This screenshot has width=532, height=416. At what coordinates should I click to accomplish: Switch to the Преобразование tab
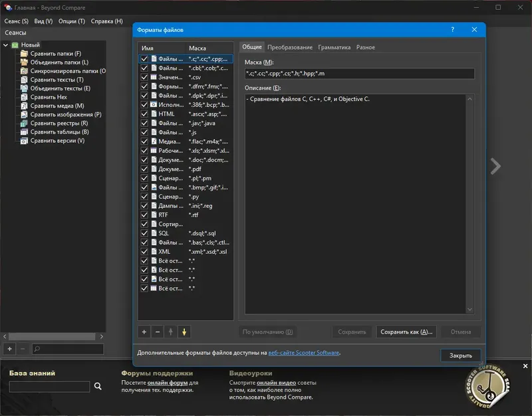(291, 47)
